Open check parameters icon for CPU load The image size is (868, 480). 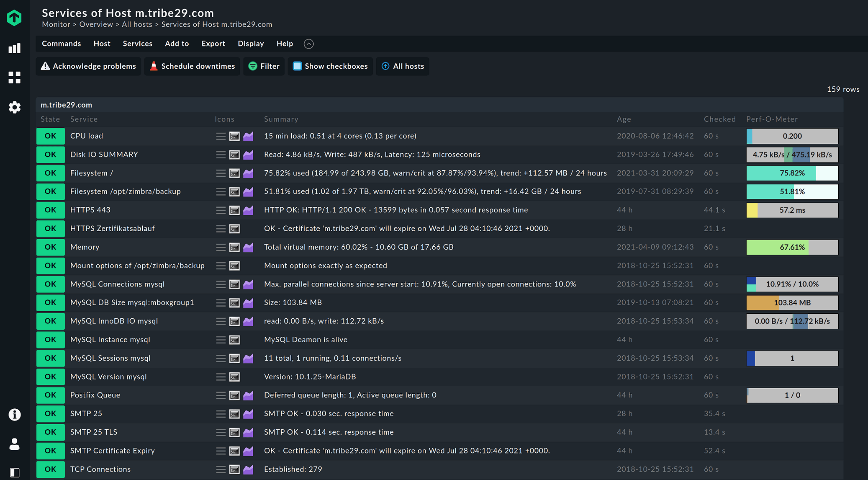(234, 136)
